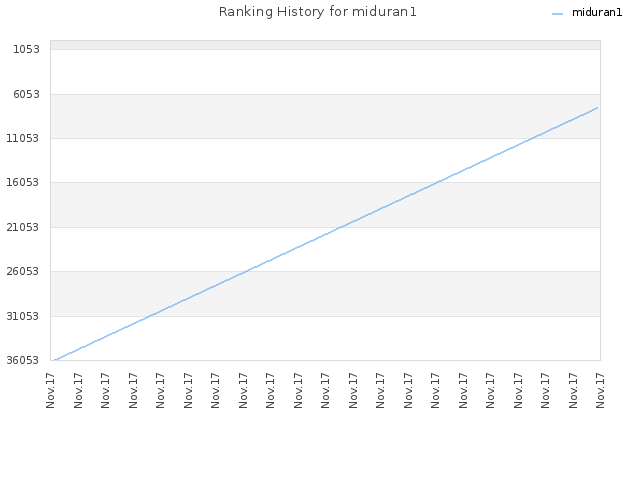Click the blue ranking line's lowest starting point
The width and height of the screenshot is (640, 480).
pyautogui.click(x=55, y=360)
